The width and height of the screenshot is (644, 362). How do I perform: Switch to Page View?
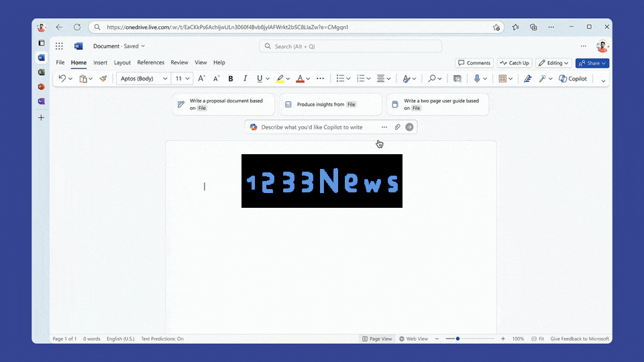point(377,339)
